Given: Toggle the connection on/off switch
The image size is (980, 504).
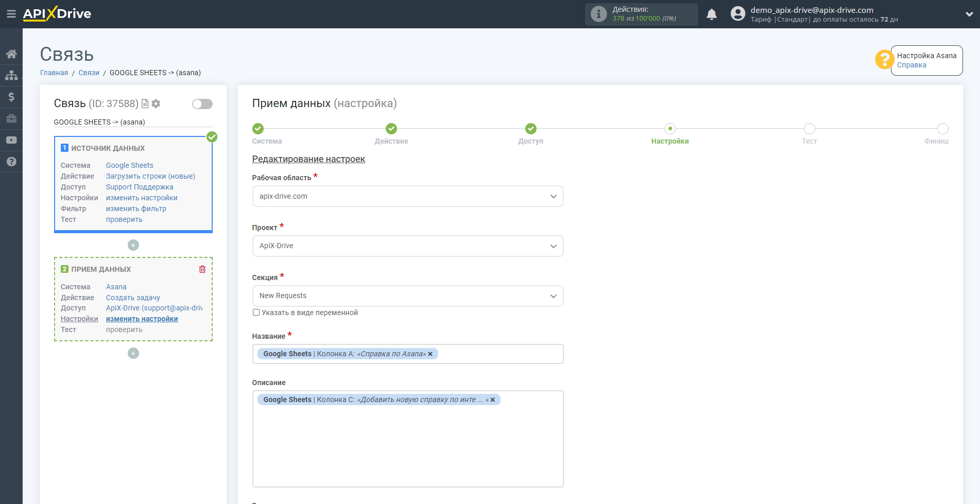Looking at the screenshot, I should tap(202, 104).
